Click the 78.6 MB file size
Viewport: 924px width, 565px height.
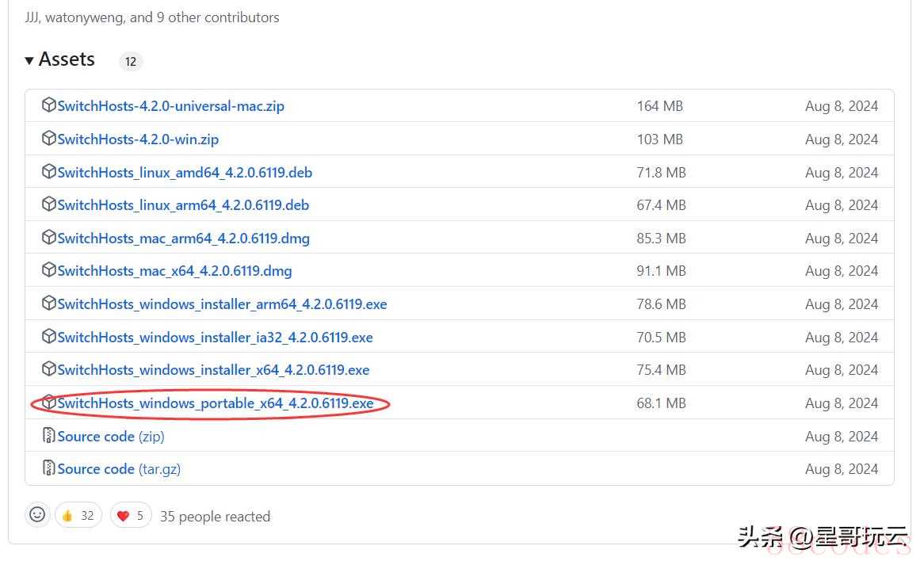click(661, 304)
